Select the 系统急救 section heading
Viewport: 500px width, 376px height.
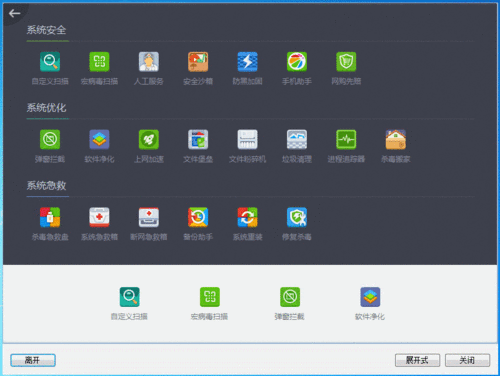[46, 185]
